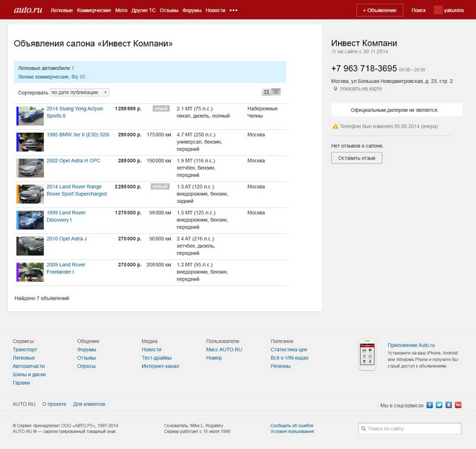Screen dimensions: 476x449
Task: Click the Оставить отзыв button
Action: point(357,158)
